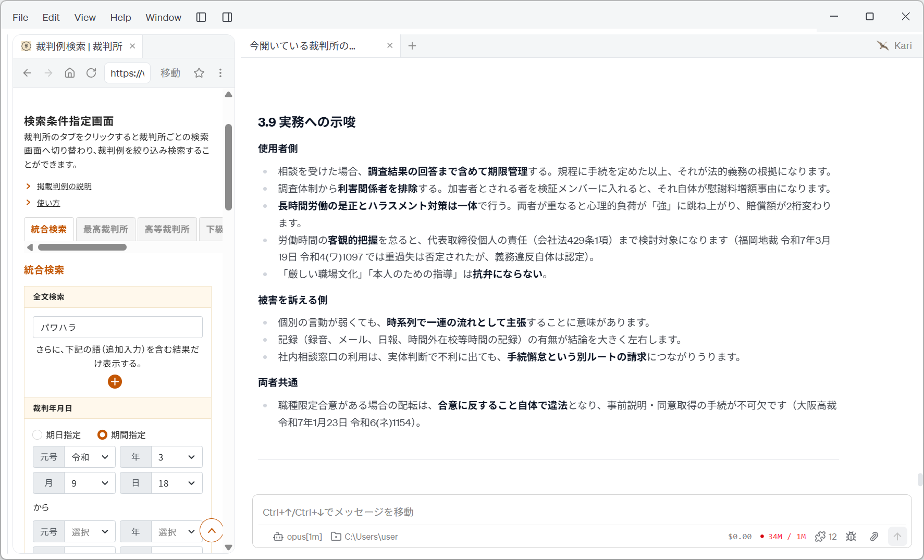This screenshot has width=924, height=560.
Task: Focus the 全文検索 text field
Action: [118, 327]
